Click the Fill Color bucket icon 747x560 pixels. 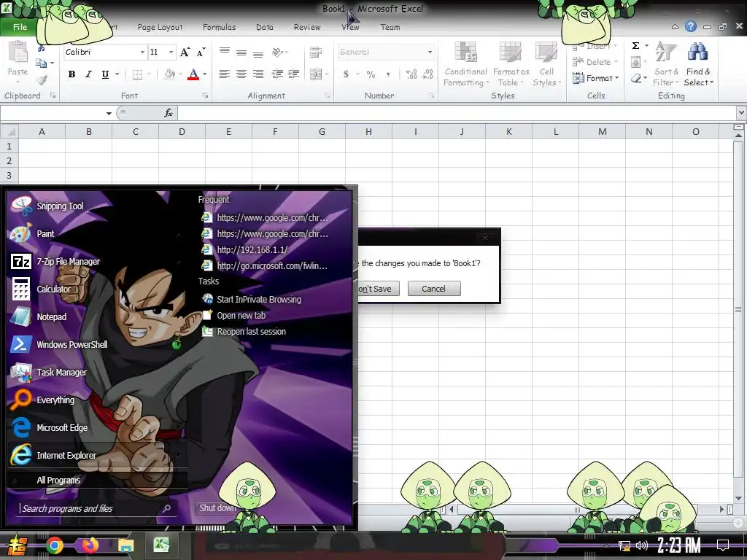pos(169,74)
